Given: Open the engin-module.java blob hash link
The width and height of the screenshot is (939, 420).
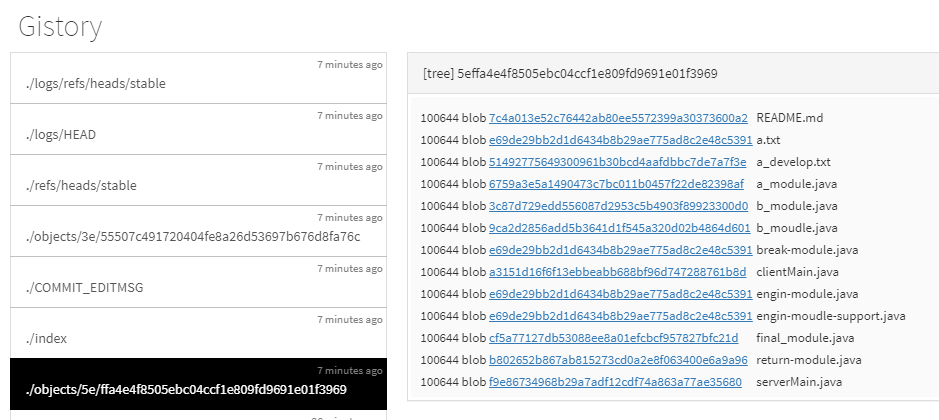Looking at the screenshot, I should point(620,294).
